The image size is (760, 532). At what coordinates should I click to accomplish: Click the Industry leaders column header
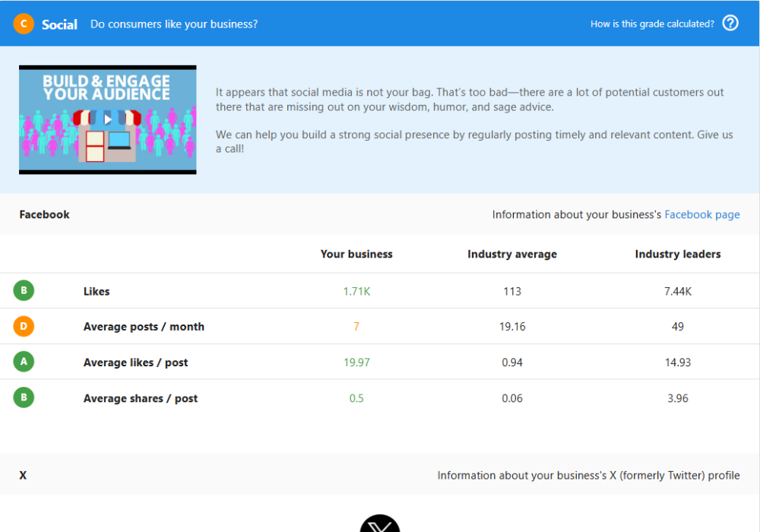677,254
